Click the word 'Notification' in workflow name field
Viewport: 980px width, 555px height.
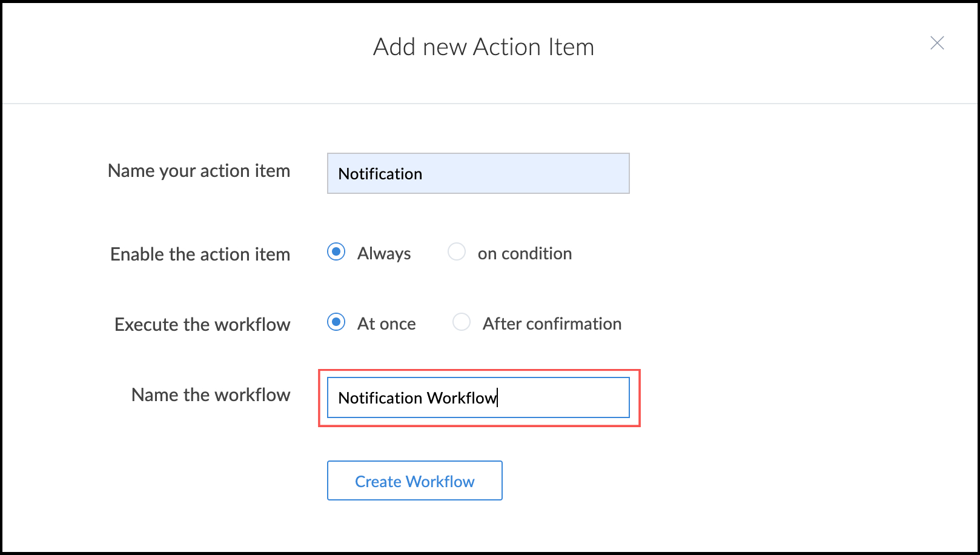(380, 398)
